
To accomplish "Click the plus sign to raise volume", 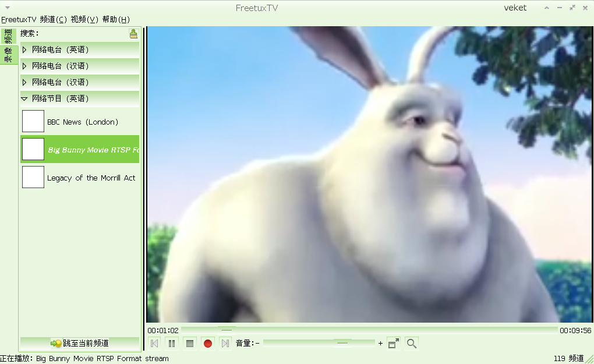I will pyautogui.click(x=380, y=343).
